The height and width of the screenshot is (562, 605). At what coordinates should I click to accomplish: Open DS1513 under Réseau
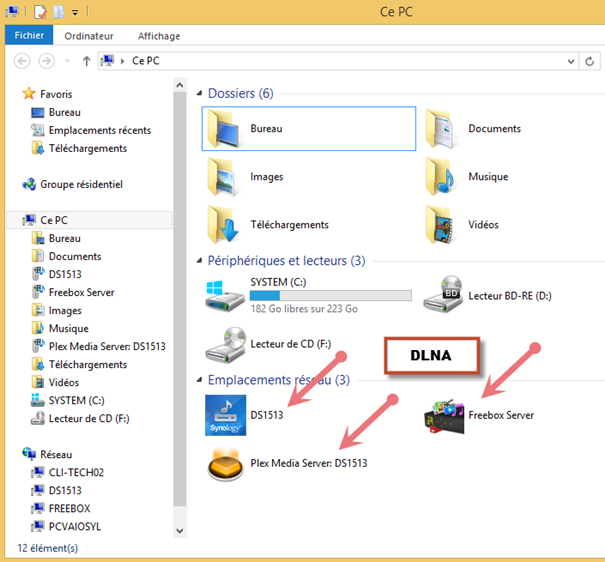[x=65, y=491]
